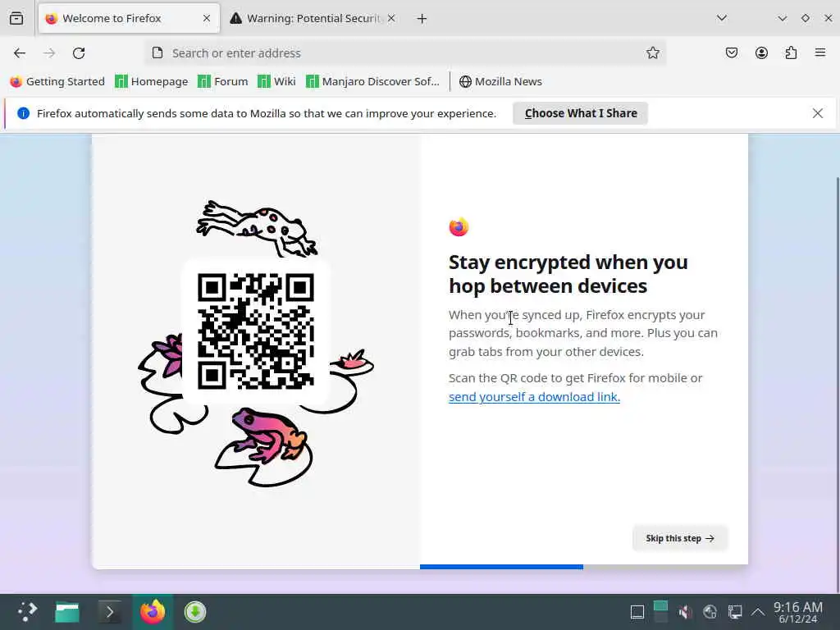Bookmark this page with star icon
The height and width of the screenshot is (630, 840).
tap(652, 52)
